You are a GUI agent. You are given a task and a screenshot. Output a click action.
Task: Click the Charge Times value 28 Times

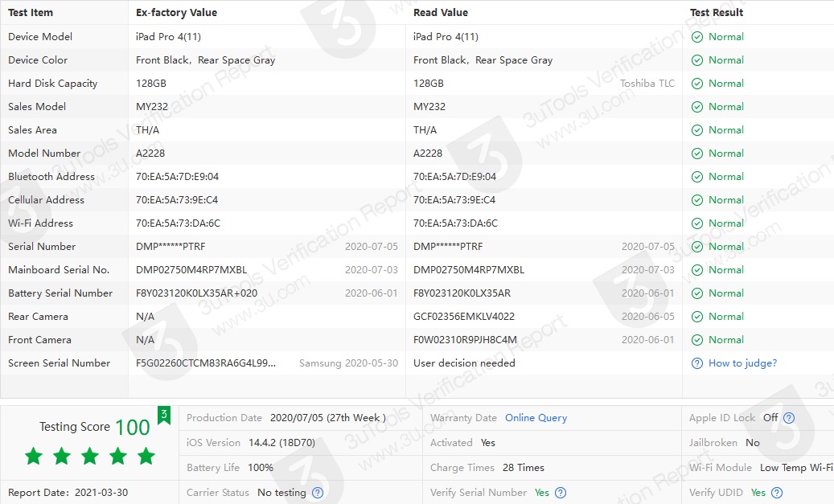(524, 468)
